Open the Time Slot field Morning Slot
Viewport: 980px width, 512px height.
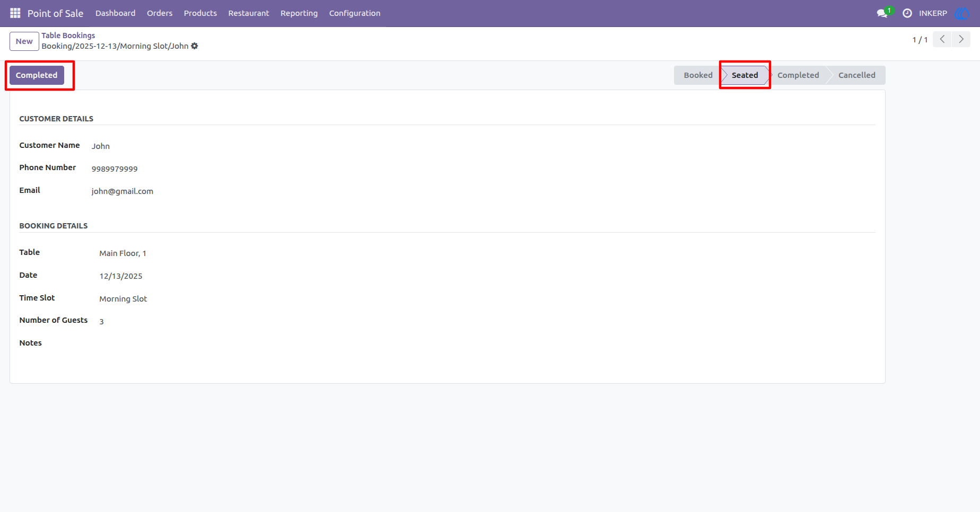coord(123,299)
